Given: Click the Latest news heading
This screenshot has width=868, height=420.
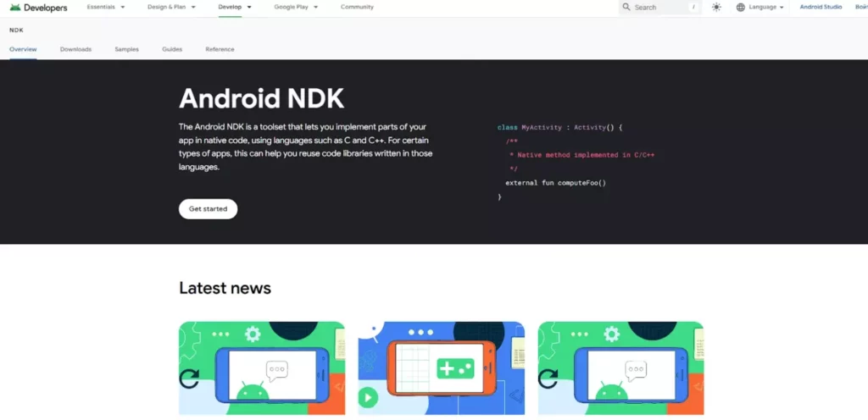Looking at the screenshot, I should [x=225, y=288].
